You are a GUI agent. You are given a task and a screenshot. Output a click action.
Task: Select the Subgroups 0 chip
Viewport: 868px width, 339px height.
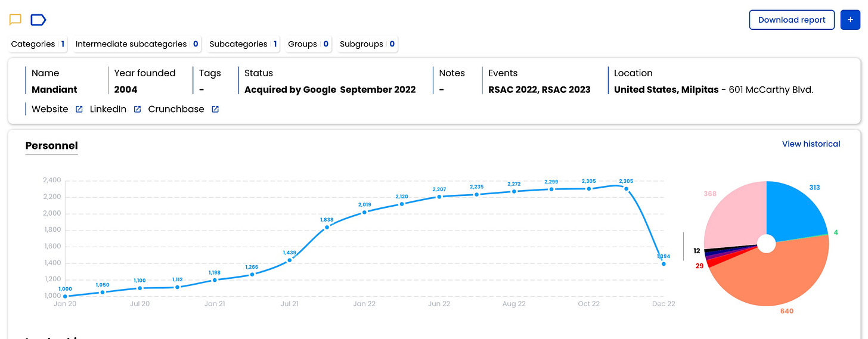[x=367, y=44]
